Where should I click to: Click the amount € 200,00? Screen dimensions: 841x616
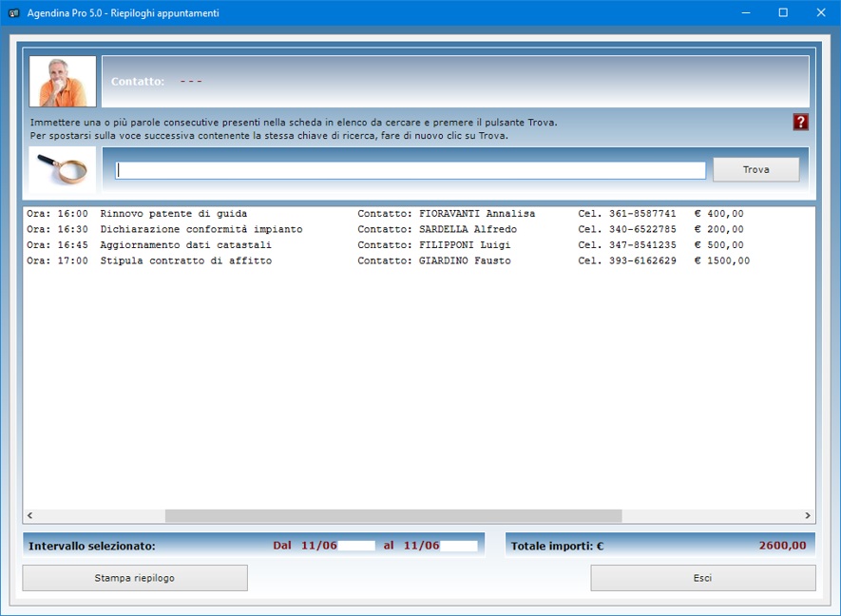pos(718,229)
